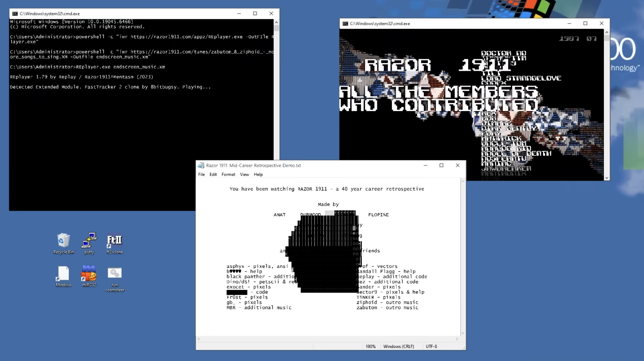
Task: Click scroll-up arrow in Razor demo cmd window
Action: click(x=607, y=32)
